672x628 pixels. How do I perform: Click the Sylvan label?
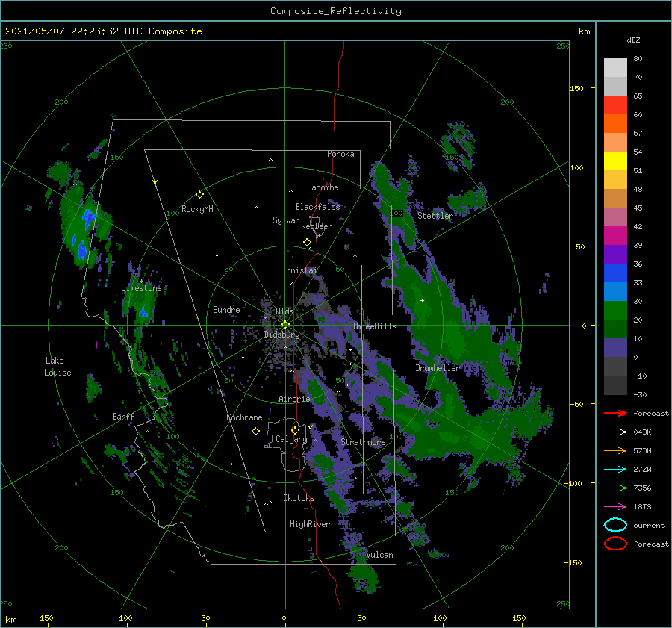coord(286,220)
